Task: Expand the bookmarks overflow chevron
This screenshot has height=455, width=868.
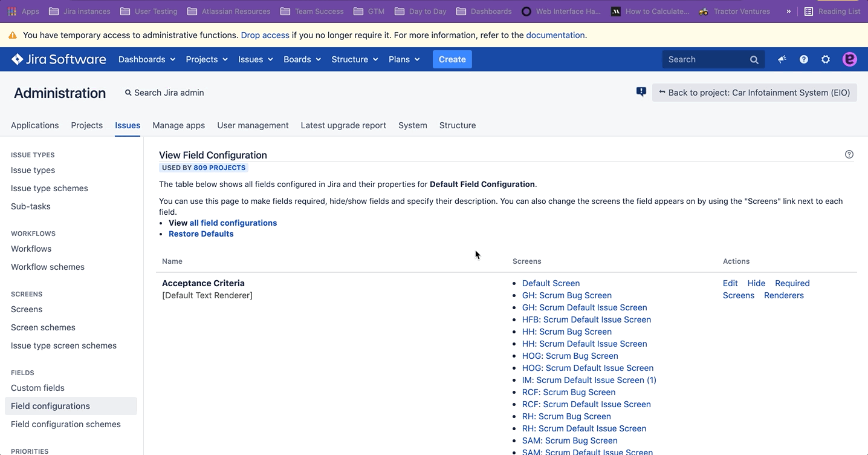Action: point(788,11)
